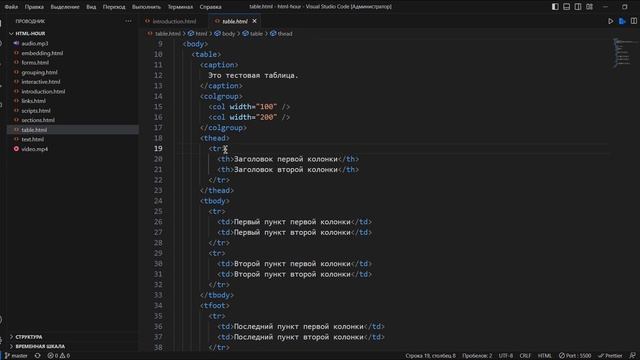Select table.html in the explorer
Image resolution: width=640 pixels, height=360 pixels.
[x=34, y=130]
